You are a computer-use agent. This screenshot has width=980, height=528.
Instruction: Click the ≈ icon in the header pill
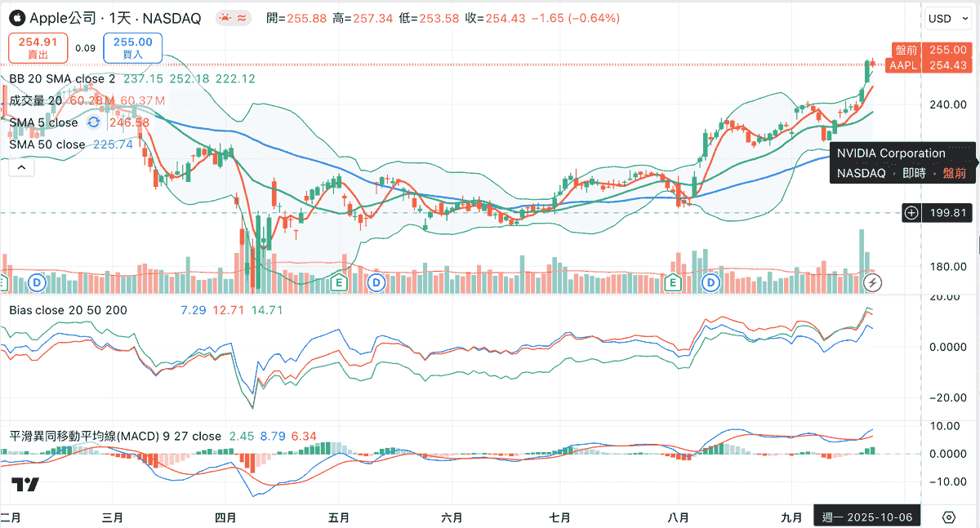point(243,18)
